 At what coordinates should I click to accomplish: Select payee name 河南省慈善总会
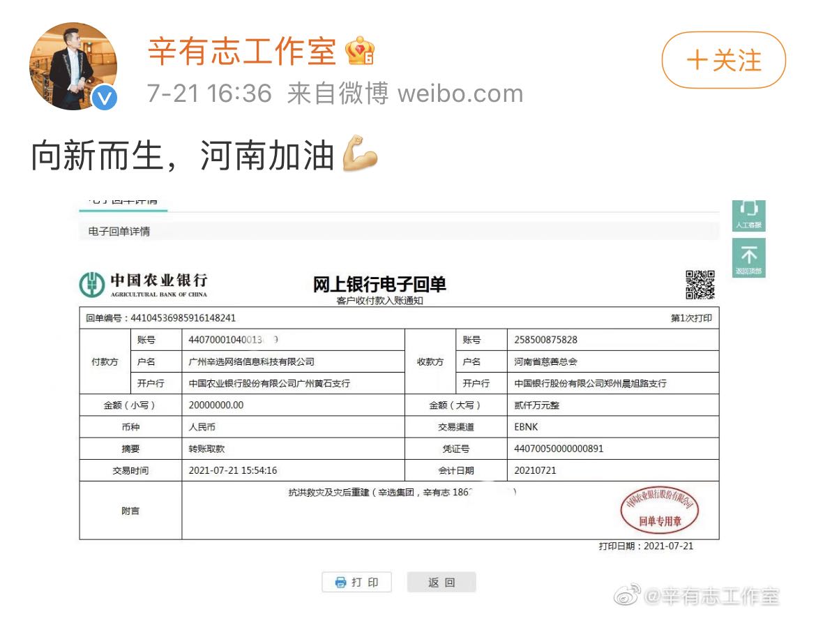(545, 362)
